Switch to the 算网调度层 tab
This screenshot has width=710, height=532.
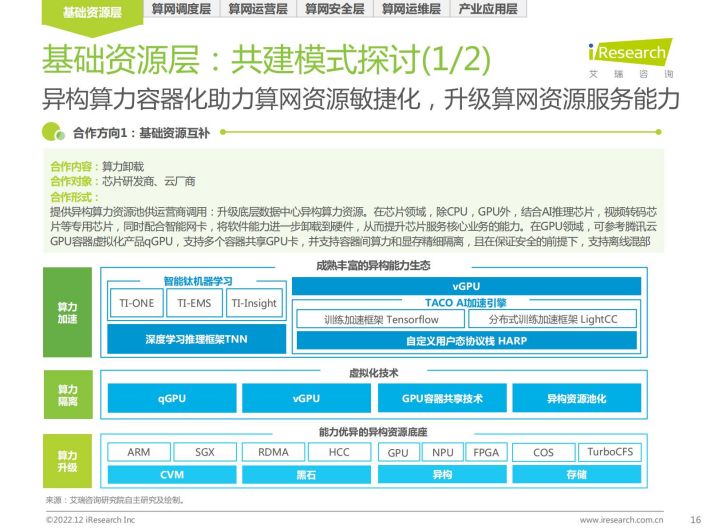pyautogui.click(x=181, y=9)
